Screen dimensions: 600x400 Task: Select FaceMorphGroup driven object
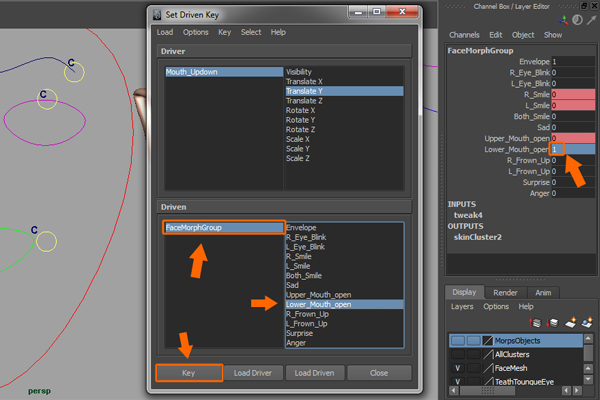224,227
